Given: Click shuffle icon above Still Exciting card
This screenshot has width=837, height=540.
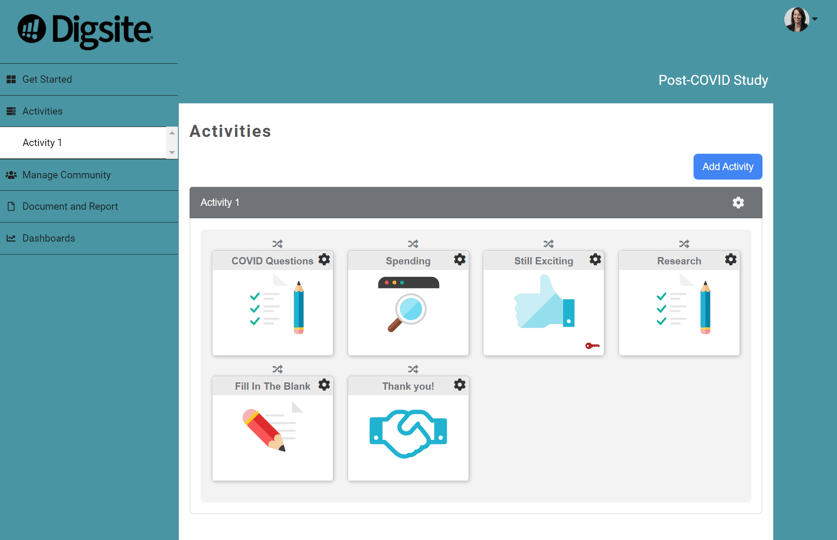Looking at the screenshot, I should (x=549, y=244).
